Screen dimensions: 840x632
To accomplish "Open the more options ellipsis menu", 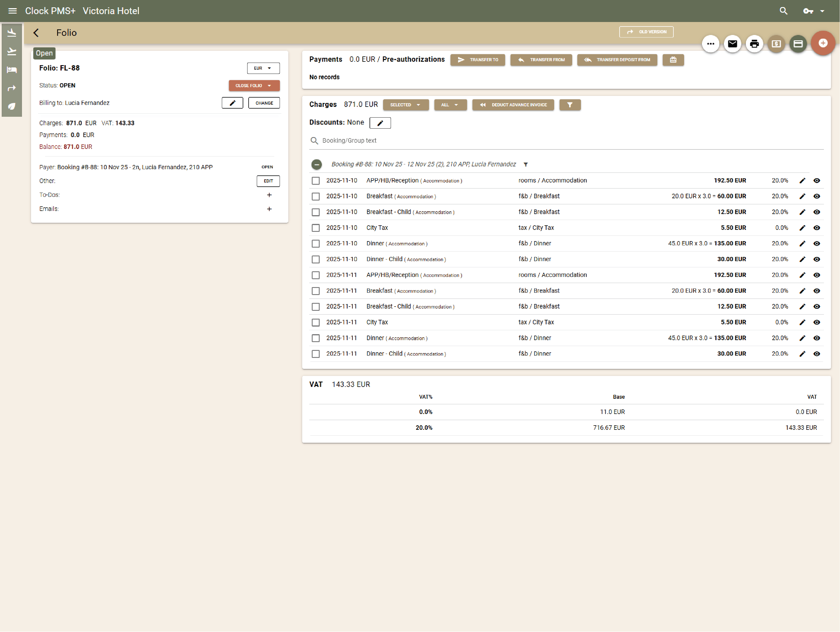I will (x=710, y=44).
